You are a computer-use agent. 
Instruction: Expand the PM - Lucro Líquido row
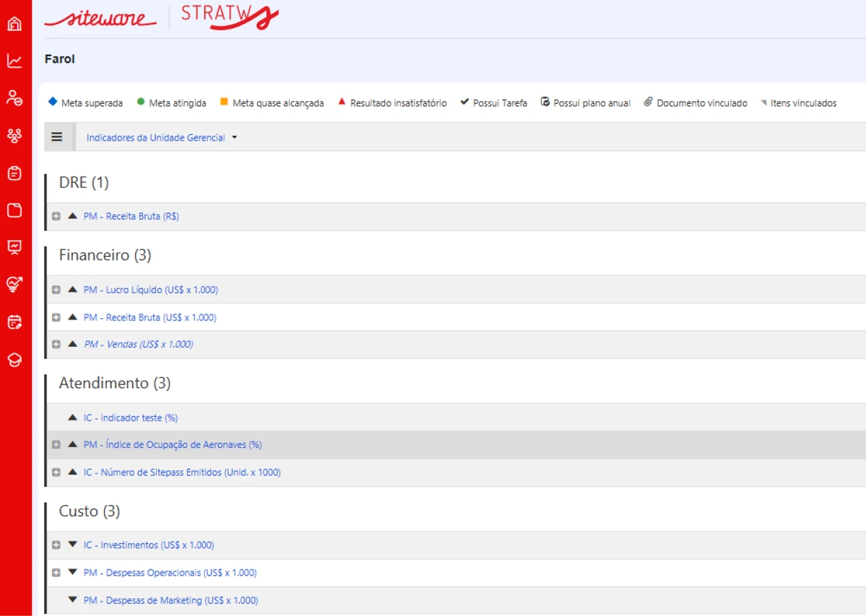pyautogui.click(x=56, y=290)
